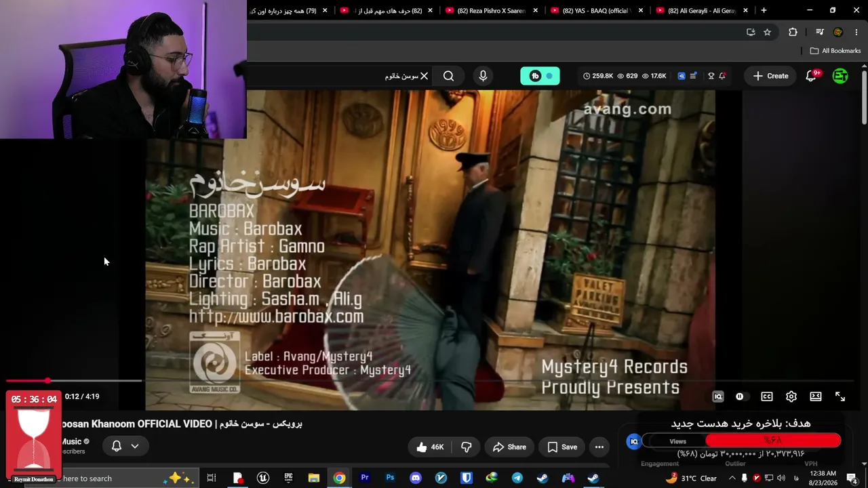Show the 259.8K clock statistic

(598, 76)
